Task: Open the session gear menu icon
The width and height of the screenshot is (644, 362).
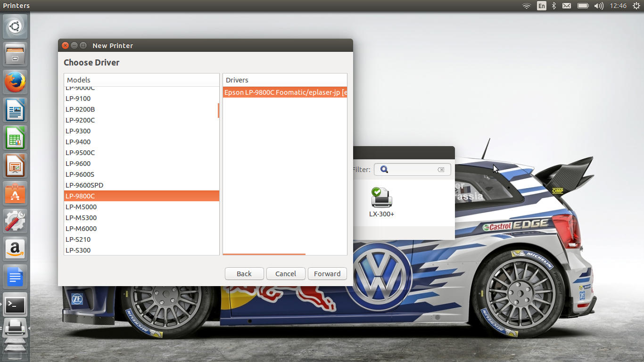Action: [636, 6]
